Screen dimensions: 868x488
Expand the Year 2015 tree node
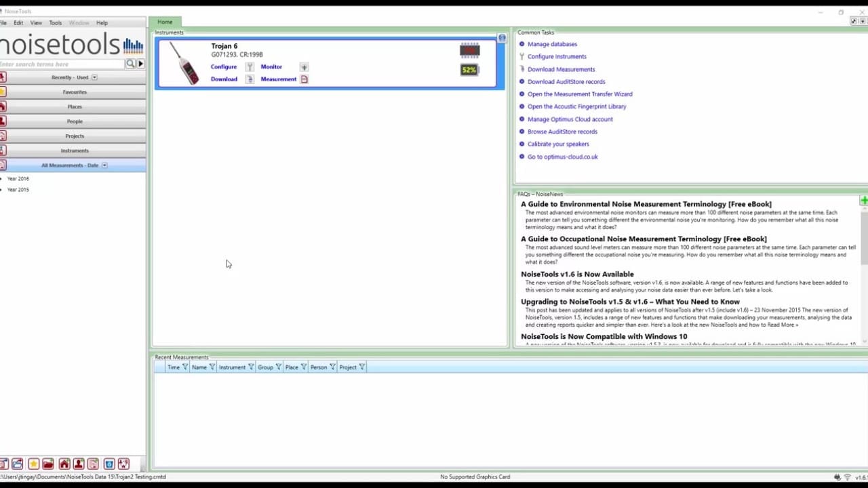pos(1,190)
